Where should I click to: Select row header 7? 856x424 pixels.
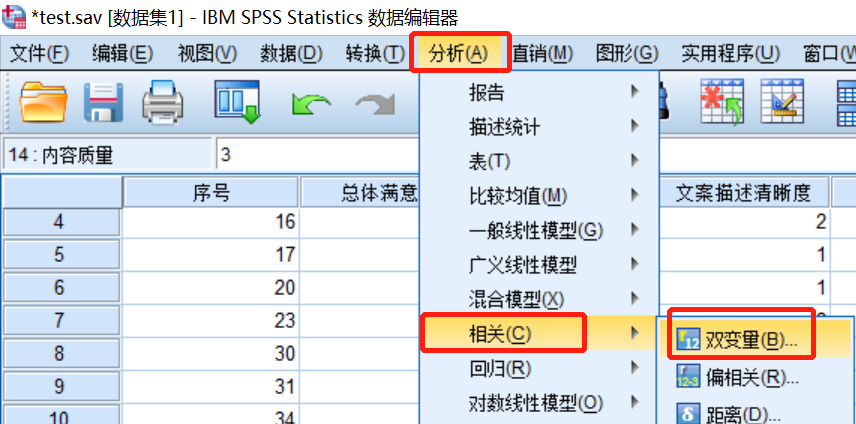(59, 320)
